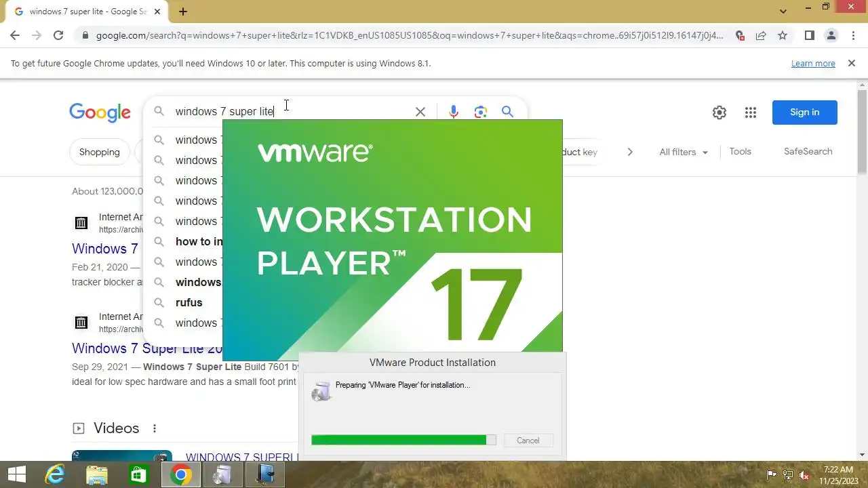Open Chrome profile avatar
Image resolution: width=868 pixels, height=488 pixels.
pos(831,35)
